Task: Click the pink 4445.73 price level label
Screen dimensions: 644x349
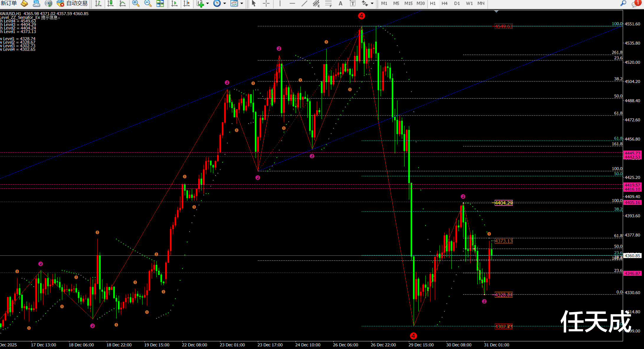Action: [632, 153]
